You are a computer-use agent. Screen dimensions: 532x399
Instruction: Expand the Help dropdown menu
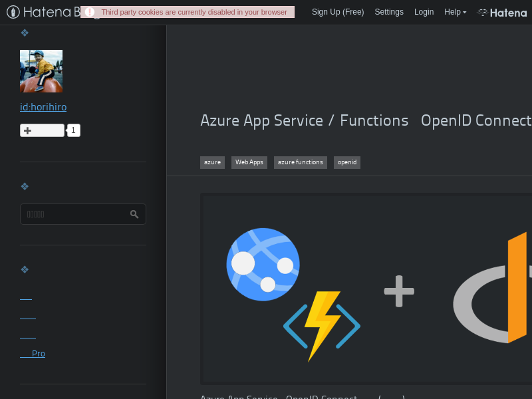(455, 12)
